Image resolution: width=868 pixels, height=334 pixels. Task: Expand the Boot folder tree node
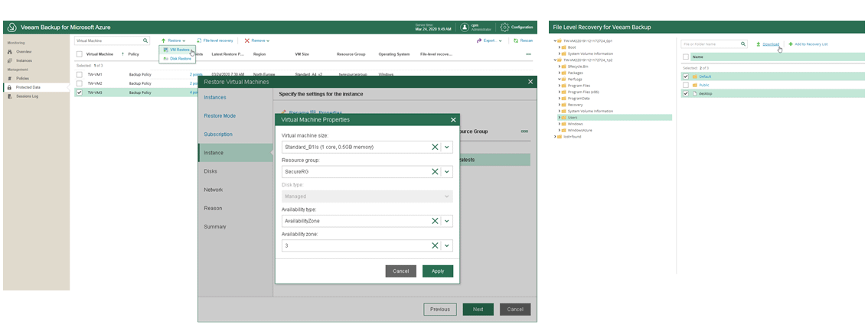point(559,47)
